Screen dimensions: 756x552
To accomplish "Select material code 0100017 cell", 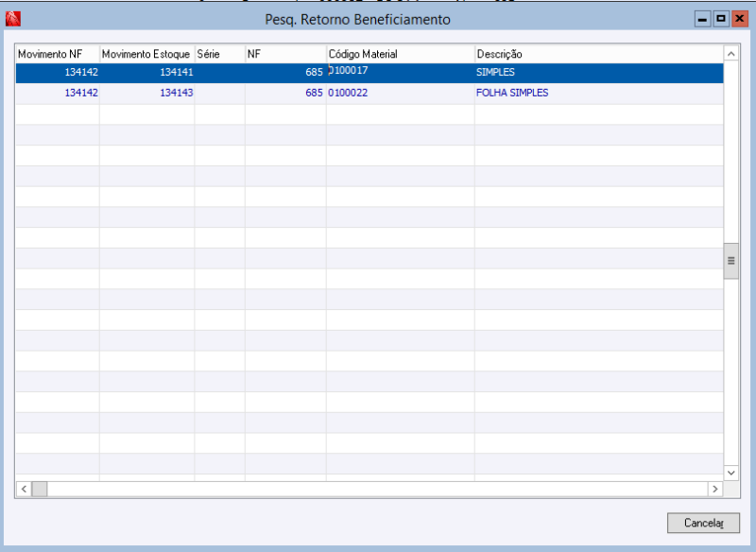I will tap(400, 73).
